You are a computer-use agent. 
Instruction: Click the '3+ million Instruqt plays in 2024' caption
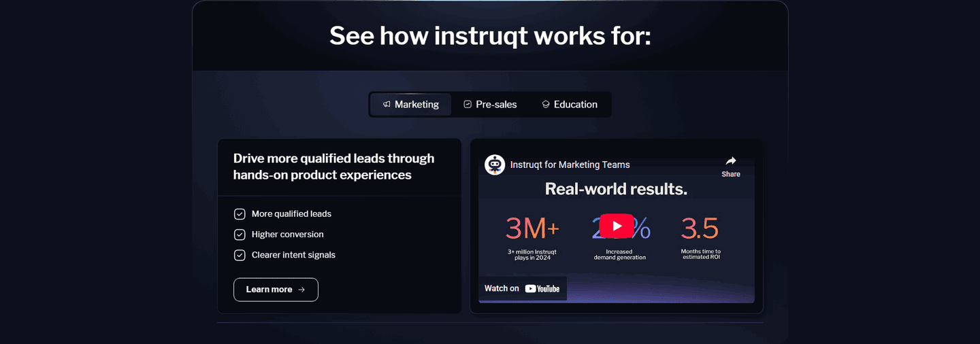point(532,255)
